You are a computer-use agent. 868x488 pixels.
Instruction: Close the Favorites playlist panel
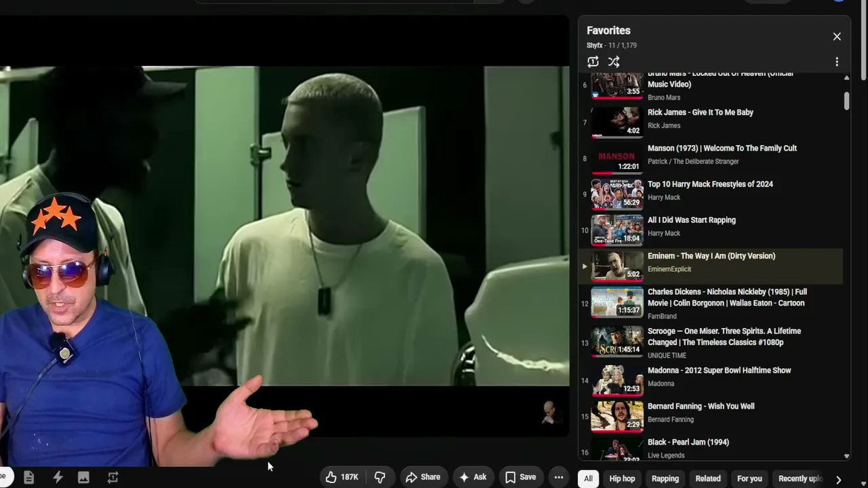pos(837,37)
